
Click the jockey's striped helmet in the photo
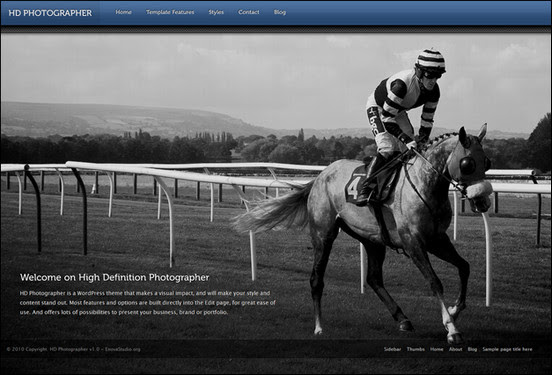pyautogui.click(x=430, y=60)
